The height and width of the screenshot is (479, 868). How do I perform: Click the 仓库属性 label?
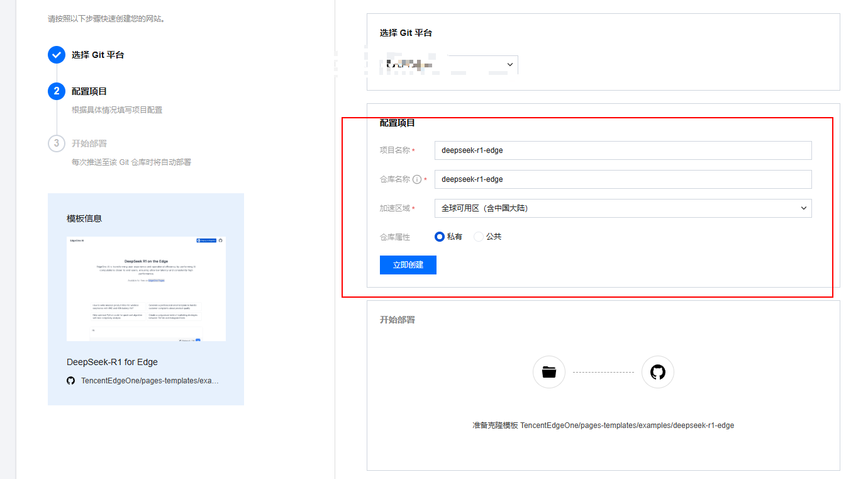point(395,237)
